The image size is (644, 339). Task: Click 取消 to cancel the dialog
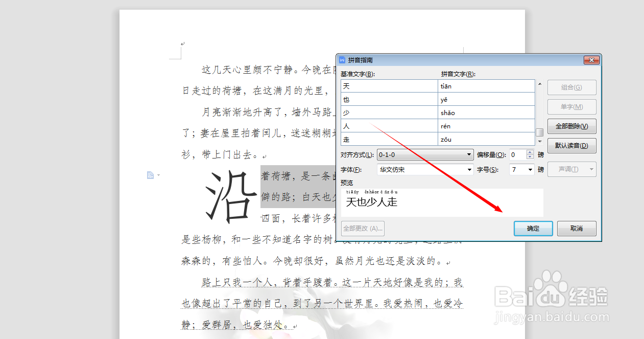coord(577,229)
